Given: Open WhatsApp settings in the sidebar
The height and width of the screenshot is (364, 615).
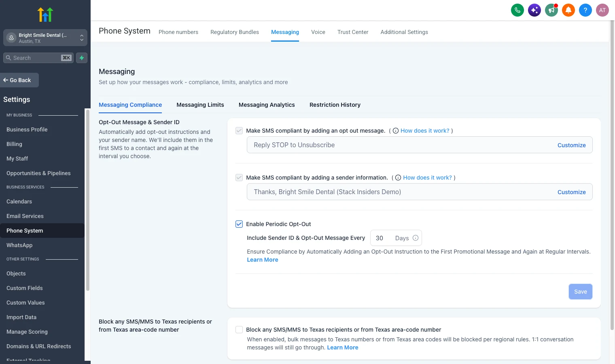Looking at the screenshot, I should [19, 245].
